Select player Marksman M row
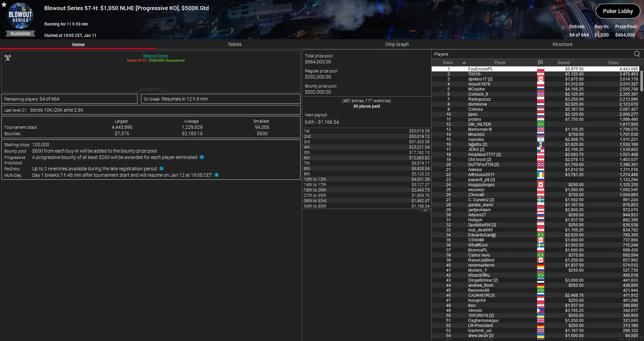 (x=535, y=129)
